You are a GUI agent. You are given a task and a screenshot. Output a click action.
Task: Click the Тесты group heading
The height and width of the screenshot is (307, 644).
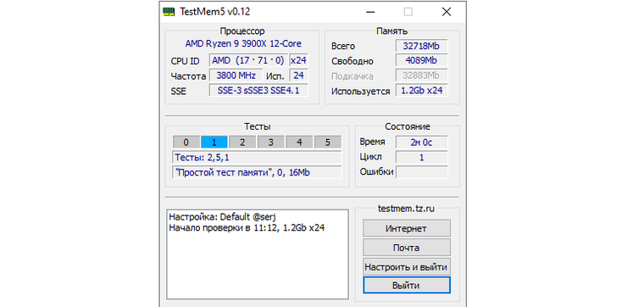[x=258, y=126]
